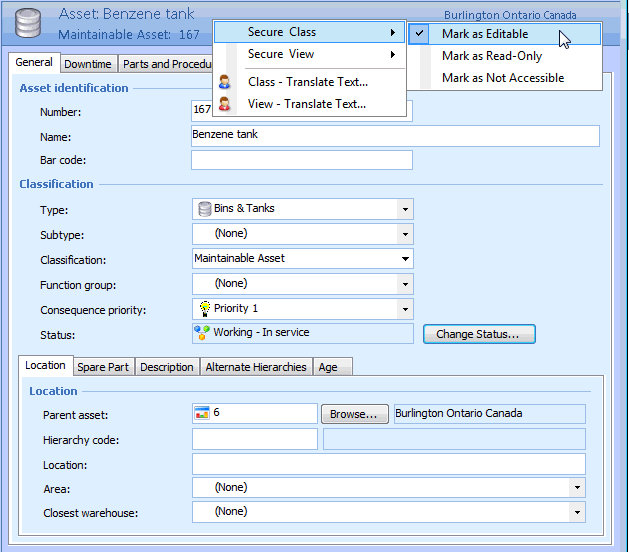This screenshot has height=552, width=629.
Task: Open the Secure View submenu
Action: 309,54
